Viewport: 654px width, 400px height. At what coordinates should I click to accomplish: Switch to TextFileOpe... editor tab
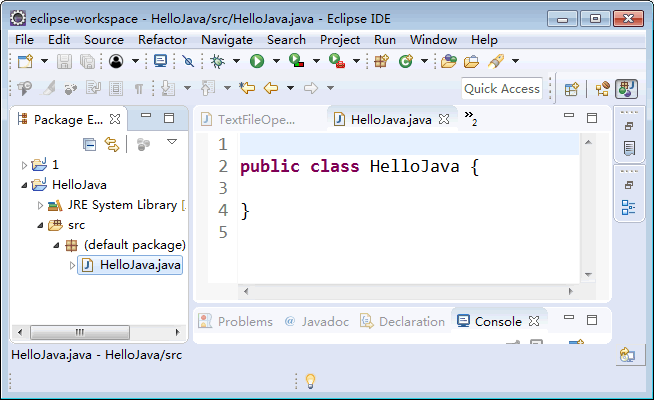pyautogui.click(x=258, y=119)
